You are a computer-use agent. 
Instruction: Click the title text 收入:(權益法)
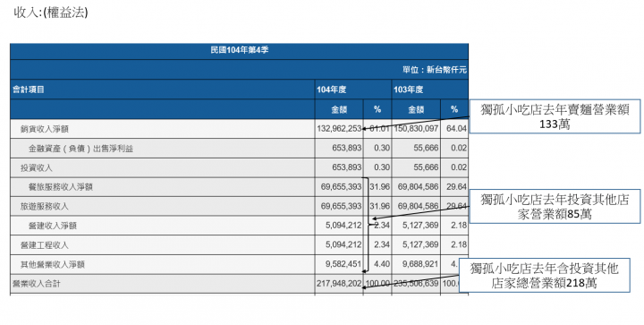51,13
